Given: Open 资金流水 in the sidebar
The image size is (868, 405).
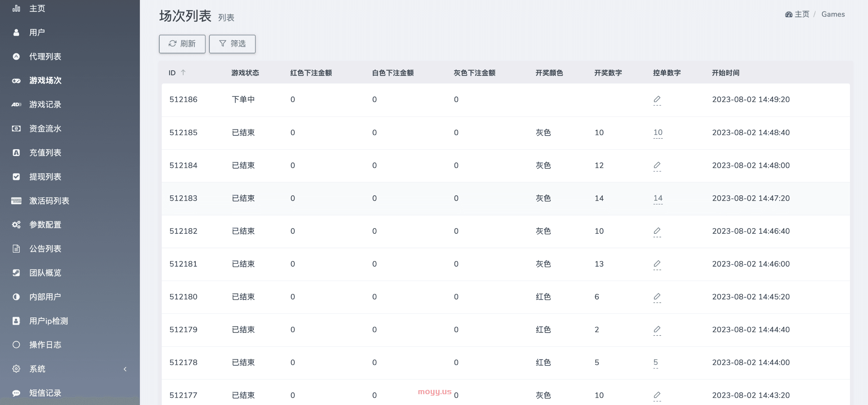Looking at the screenshot, I should click(45, 129).
